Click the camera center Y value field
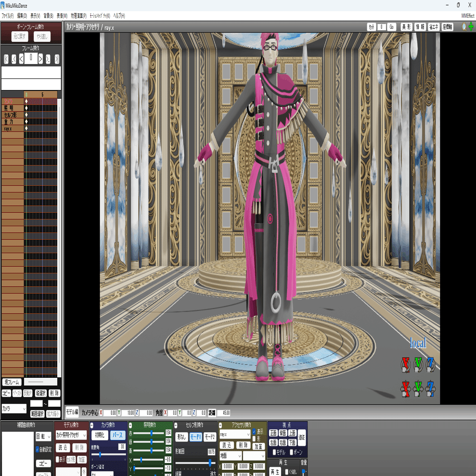The image size is (476, 476). pos(128,413)
